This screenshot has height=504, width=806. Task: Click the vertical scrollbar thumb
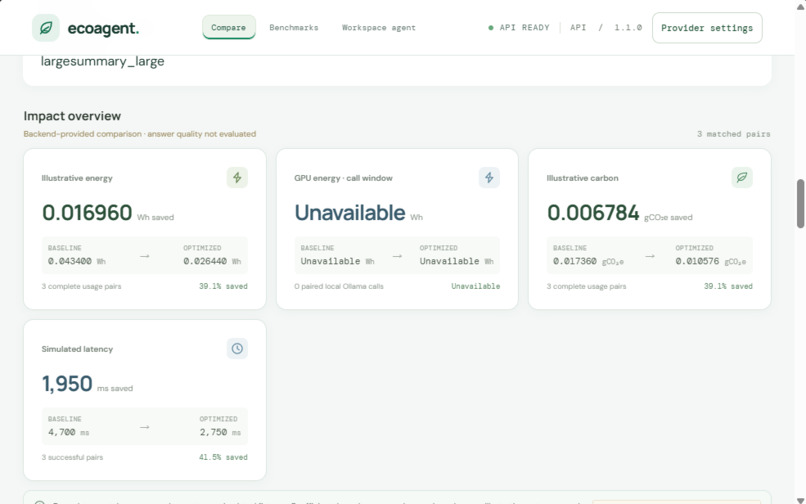click(800, 204)
